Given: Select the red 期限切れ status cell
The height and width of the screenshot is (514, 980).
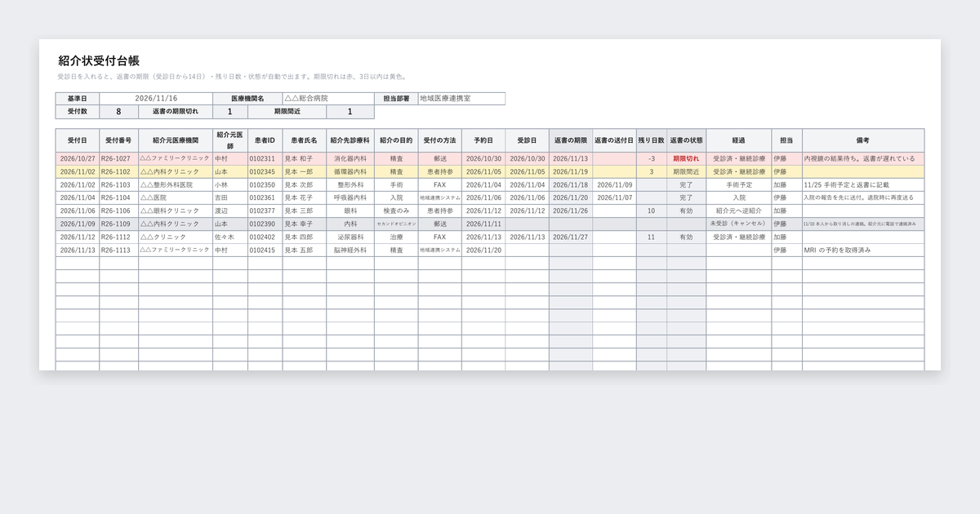Looking at the screenshot, I should tap(686, 159).
